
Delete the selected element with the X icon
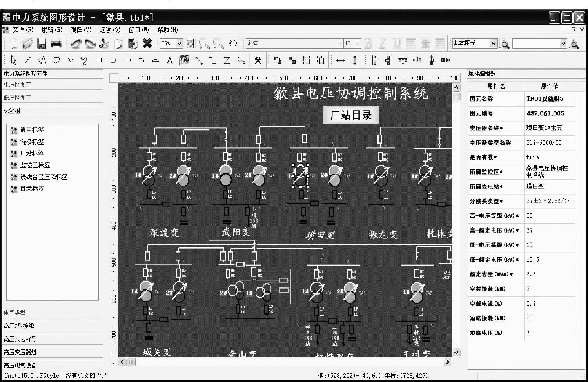147,44
